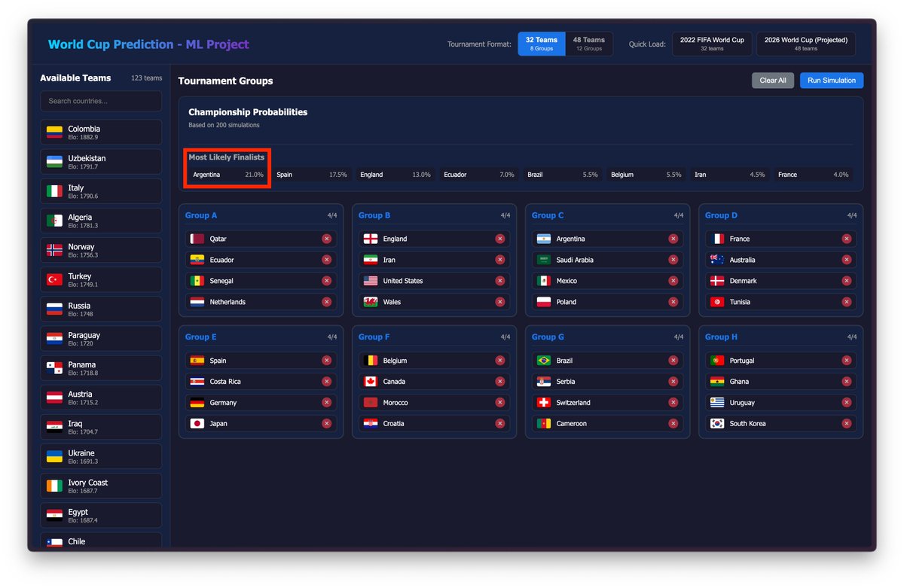Viewport: 904px width, 588px height.
Task: Remove Germany from Group E
Action: (326, 403)
